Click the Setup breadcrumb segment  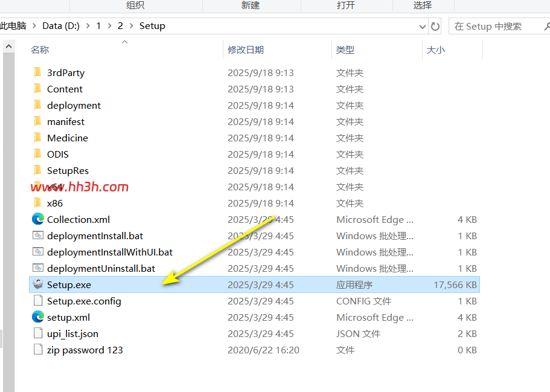(152, 26)
